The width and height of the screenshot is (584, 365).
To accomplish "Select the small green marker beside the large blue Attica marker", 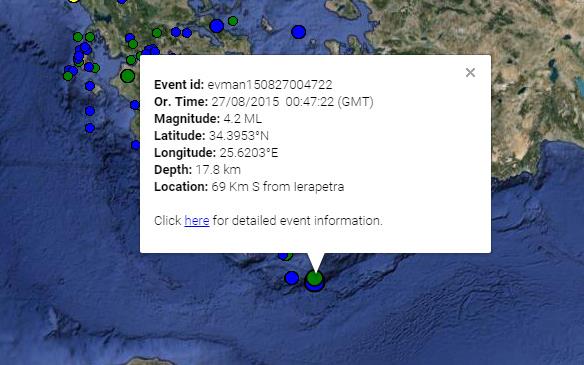I will pyautogui.click(x=233, y=21).
